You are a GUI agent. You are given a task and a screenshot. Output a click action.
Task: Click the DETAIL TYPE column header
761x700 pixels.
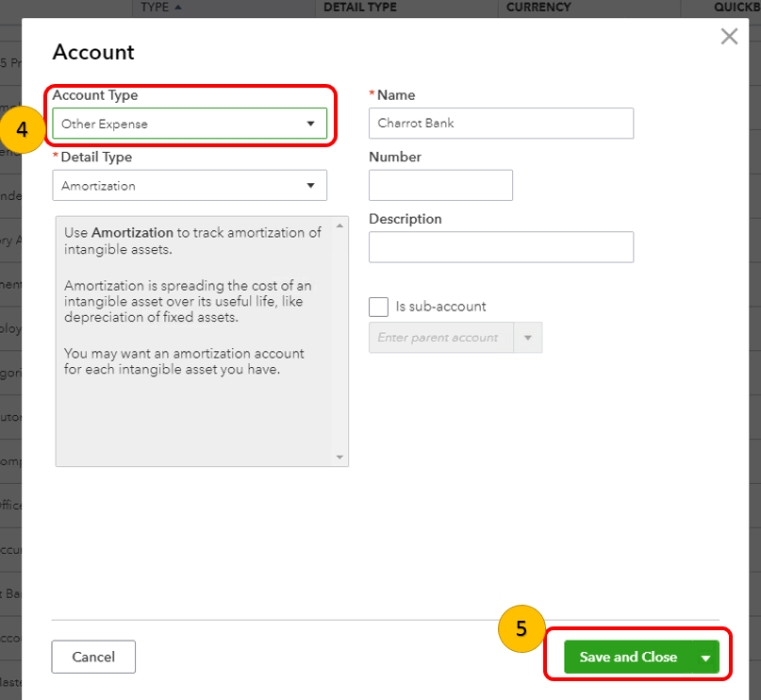[x=359, y=8]
